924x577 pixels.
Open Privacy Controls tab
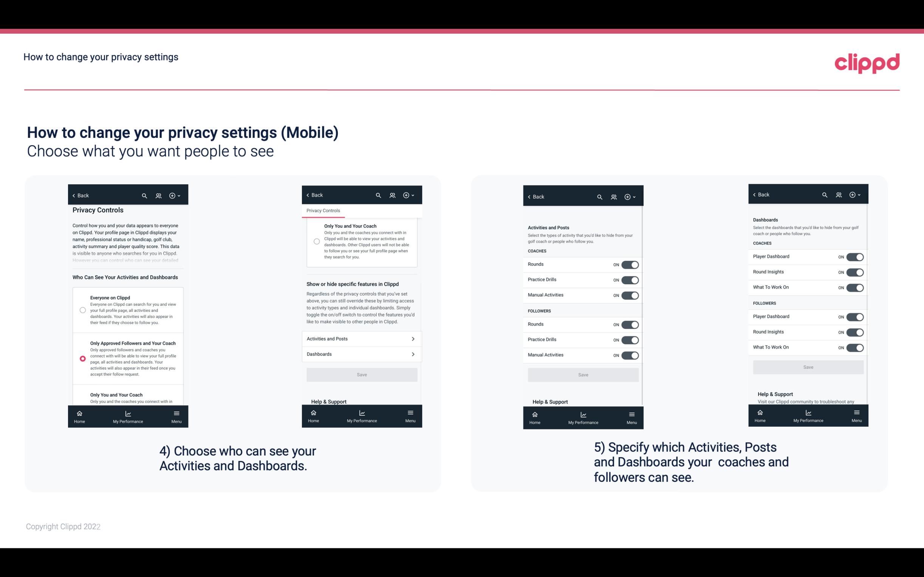point(323,211)
